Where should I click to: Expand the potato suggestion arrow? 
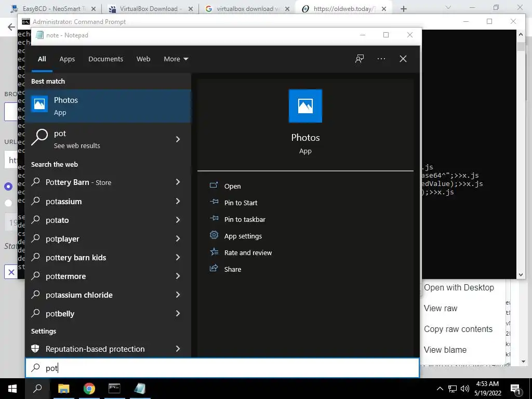click(x=178, y=220)
